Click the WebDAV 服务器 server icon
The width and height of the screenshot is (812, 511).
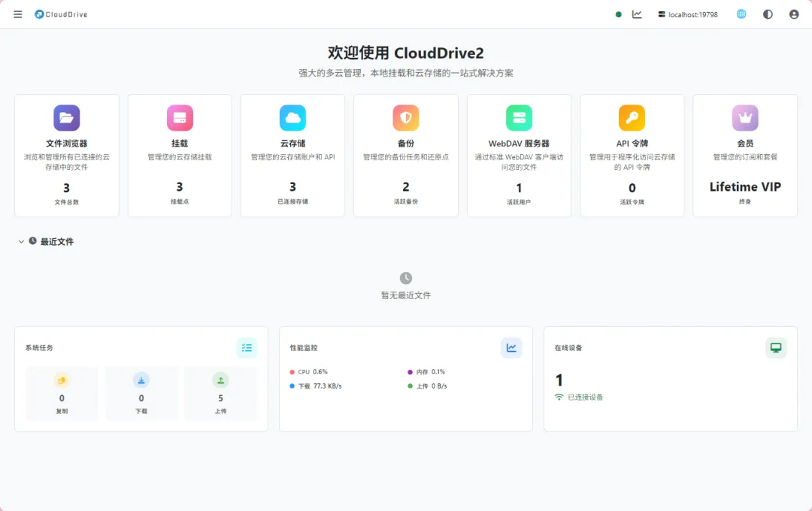pyautogui.click(x=519, y=118)
